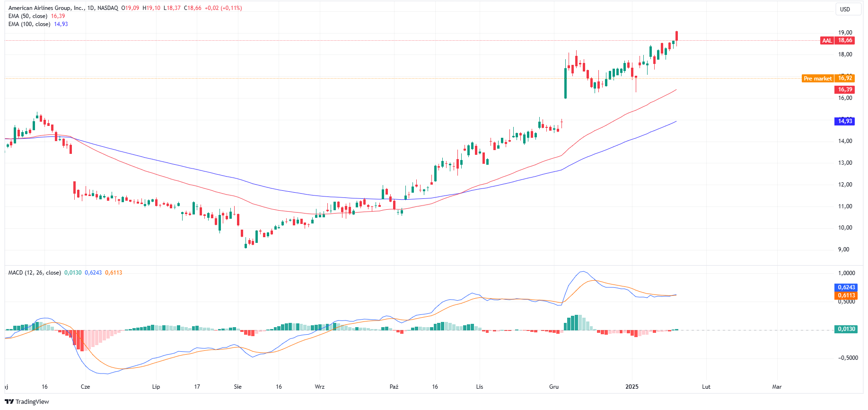
Task: Click the Gru month label on time axis
Action: click(x=554, y=387)
